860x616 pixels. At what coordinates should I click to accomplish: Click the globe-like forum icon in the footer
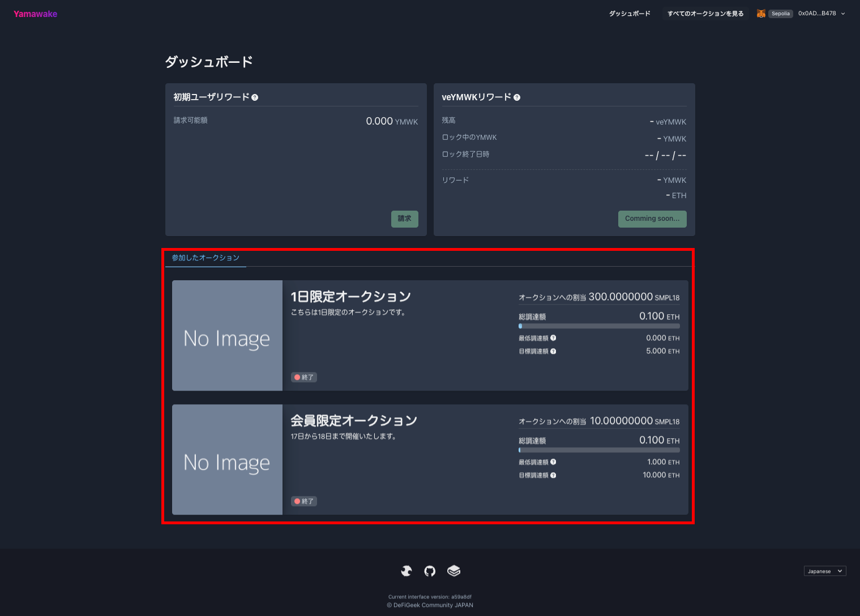406,571
